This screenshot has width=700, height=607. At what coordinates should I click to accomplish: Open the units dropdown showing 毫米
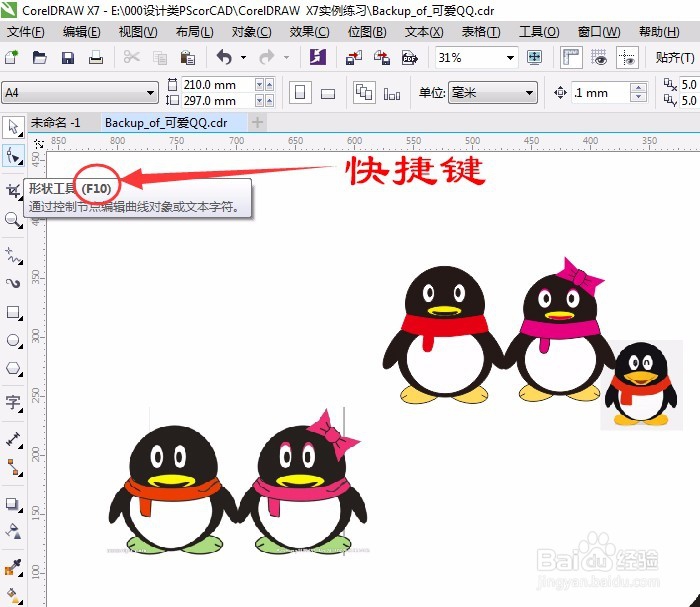(529, 93)
